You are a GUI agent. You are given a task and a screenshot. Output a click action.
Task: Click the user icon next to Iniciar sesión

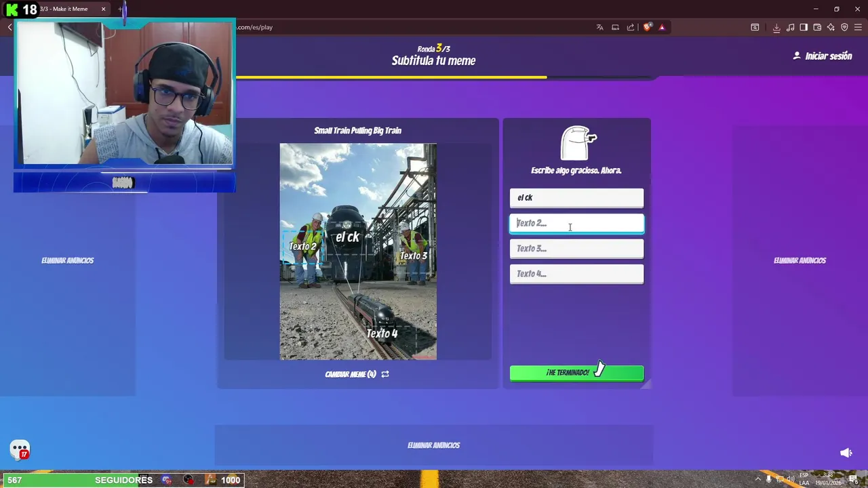click(797, 56)
